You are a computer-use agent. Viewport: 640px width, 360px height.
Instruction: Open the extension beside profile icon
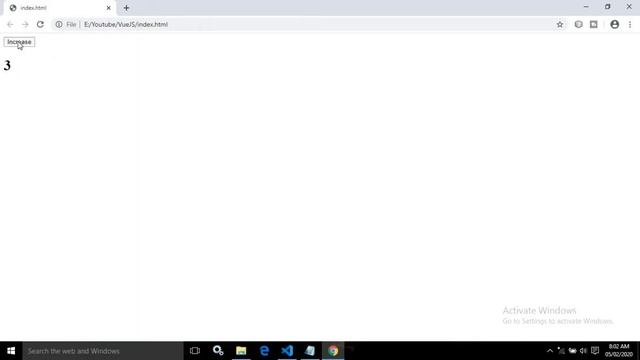click(593, 24)
